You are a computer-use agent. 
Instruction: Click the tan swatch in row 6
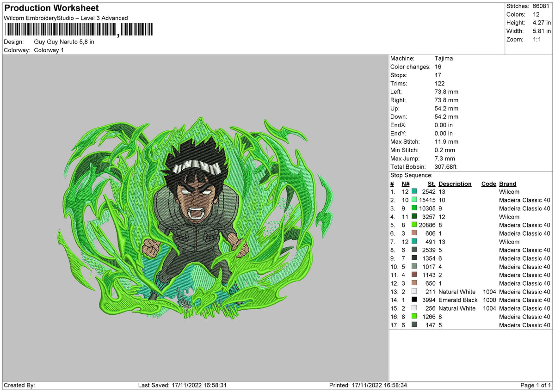[x=414, y=233]
